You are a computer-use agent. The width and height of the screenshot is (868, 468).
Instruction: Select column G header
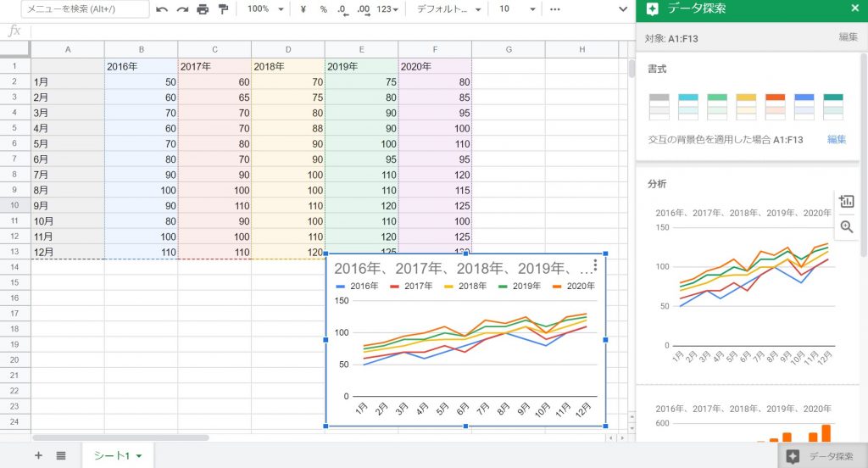509,49
